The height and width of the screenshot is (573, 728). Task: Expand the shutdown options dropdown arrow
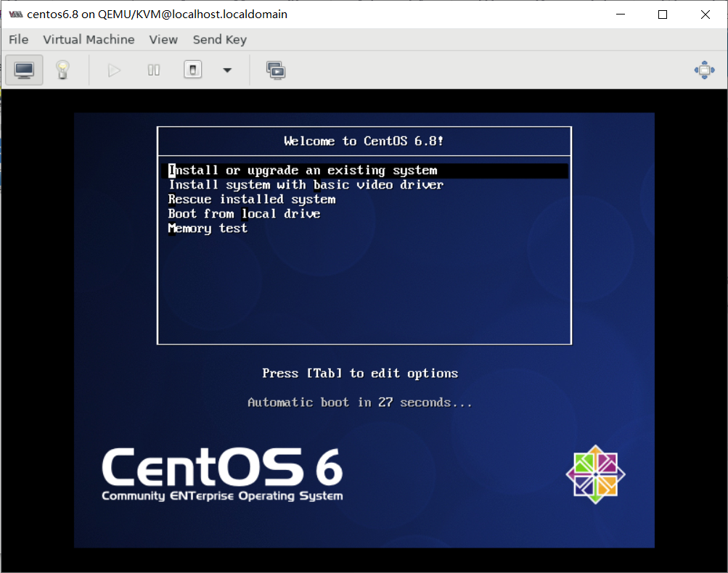tap(227, 70)
